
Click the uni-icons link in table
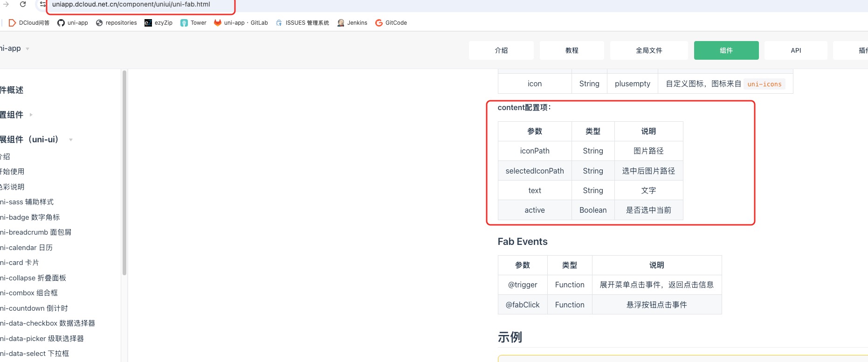pyautogui.click(x=764, y=84)
